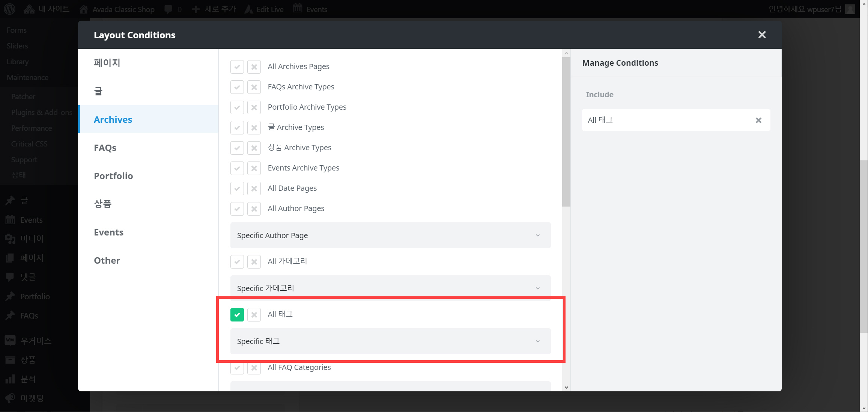Close the Layout Conditions dialog

[x=762, y=35]
